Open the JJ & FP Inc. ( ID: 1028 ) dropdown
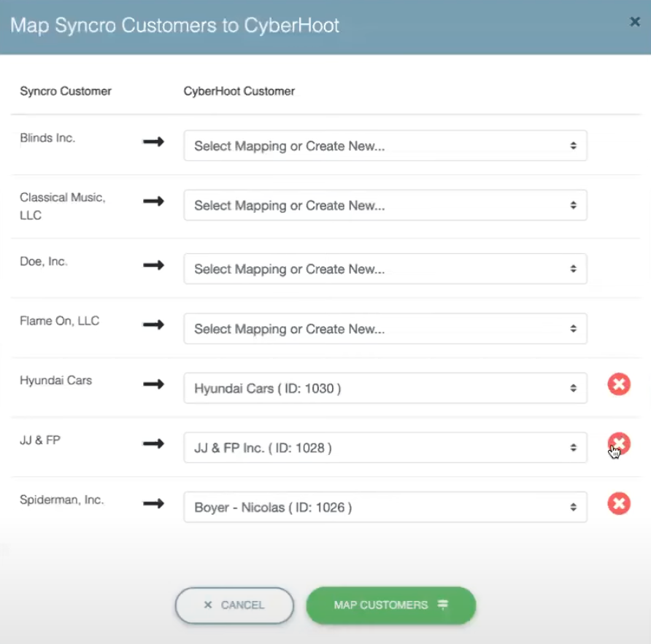The height and width of the screenshot is (644, 651). 385,448
